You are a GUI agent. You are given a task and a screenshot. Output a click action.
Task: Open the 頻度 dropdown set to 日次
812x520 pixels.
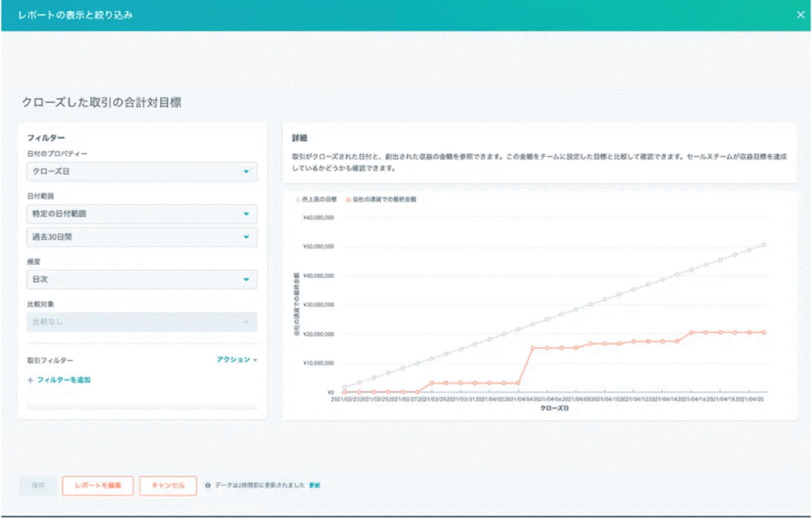141,280
